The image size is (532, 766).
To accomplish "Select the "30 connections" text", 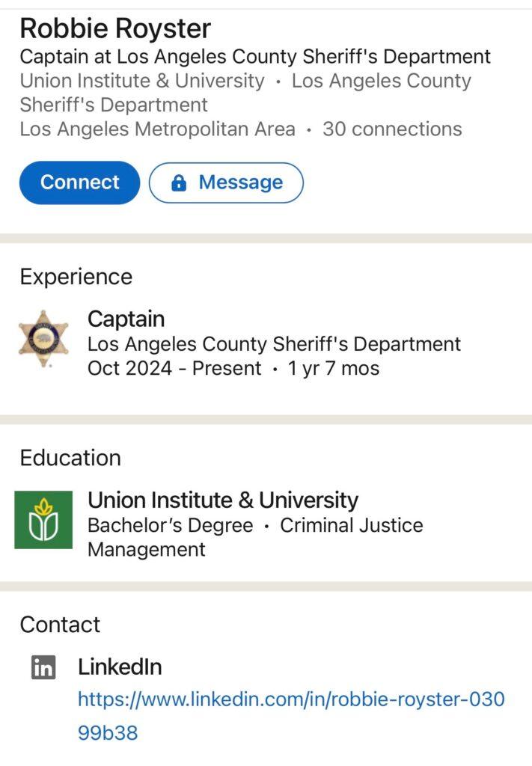I will [392, 129].
